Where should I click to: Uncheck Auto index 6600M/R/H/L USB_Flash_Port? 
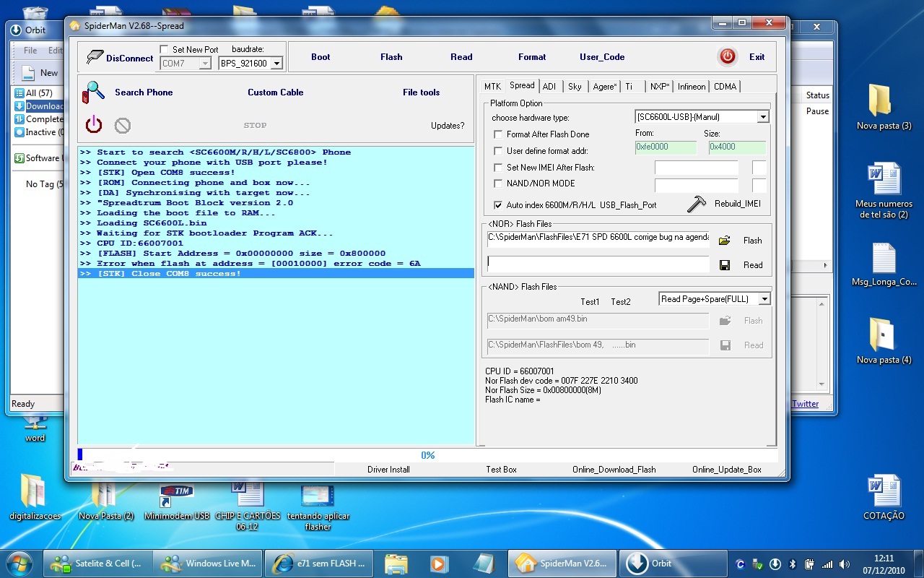[498, 205]
